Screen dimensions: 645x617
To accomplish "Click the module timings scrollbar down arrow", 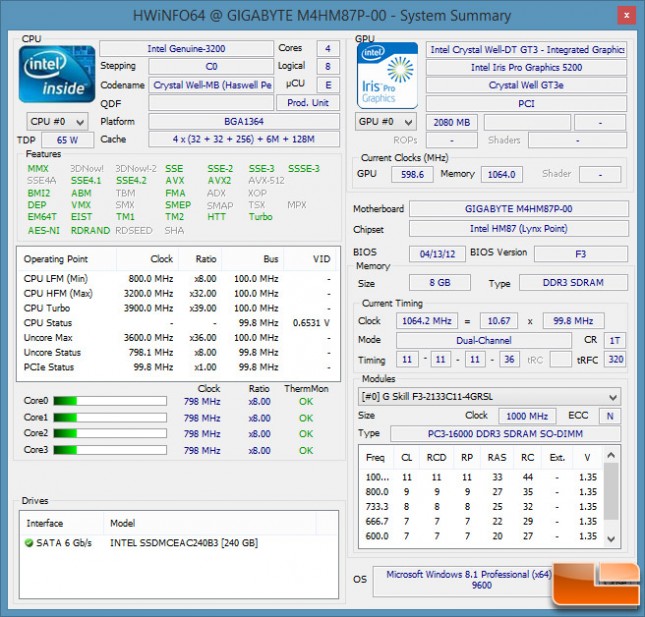I will click(611, 539).
